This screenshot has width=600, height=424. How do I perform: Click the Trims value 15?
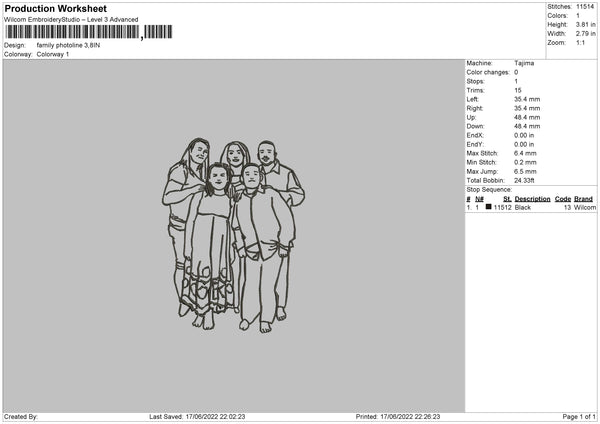coord(518,91)
